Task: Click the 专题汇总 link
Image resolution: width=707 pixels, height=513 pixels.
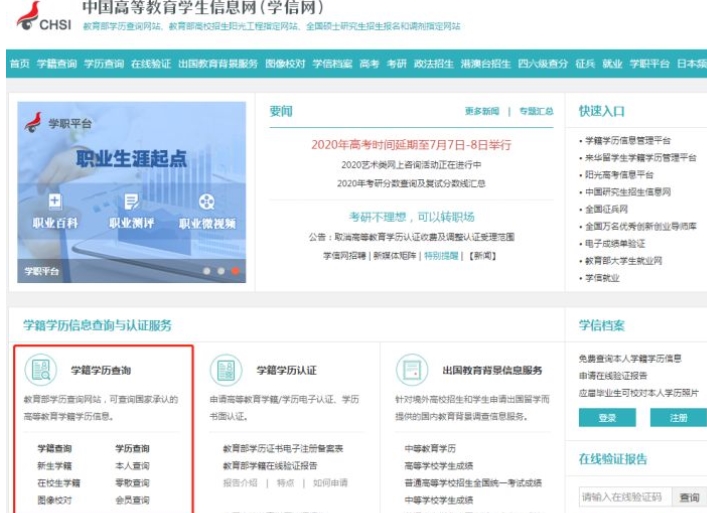Action: 536,111
